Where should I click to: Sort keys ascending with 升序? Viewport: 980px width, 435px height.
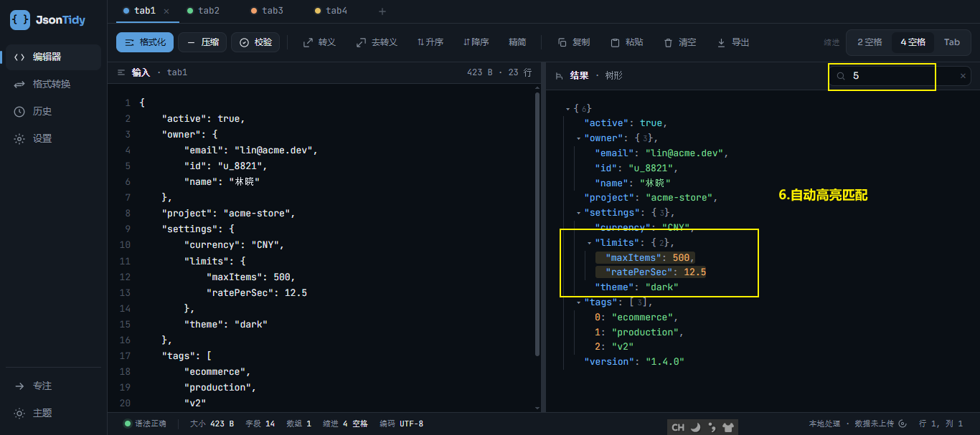430,42
